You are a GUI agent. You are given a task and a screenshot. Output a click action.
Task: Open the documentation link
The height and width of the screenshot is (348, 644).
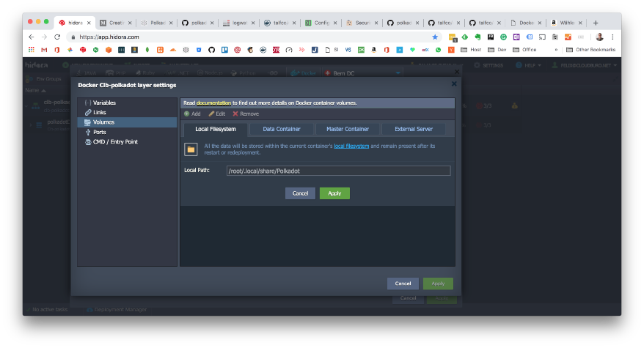tap(213, 103)
